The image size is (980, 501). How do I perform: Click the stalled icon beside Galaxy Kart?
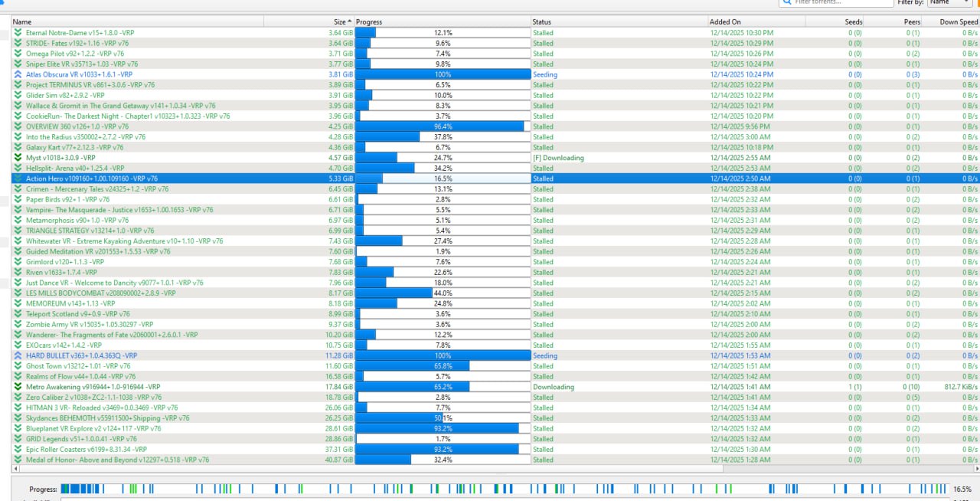coord(18,147)
